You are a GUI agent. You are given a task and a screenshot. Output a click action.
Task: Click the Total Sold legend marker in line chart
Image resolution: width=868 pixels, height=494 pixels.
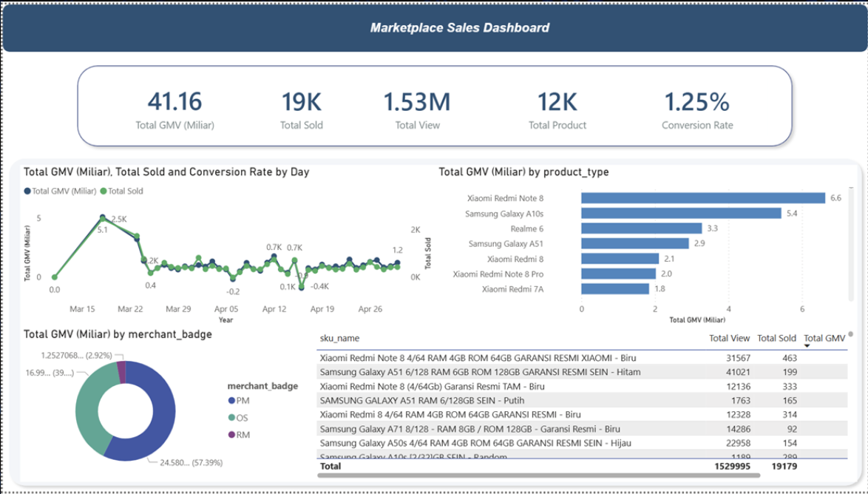[x=104, y=191]
